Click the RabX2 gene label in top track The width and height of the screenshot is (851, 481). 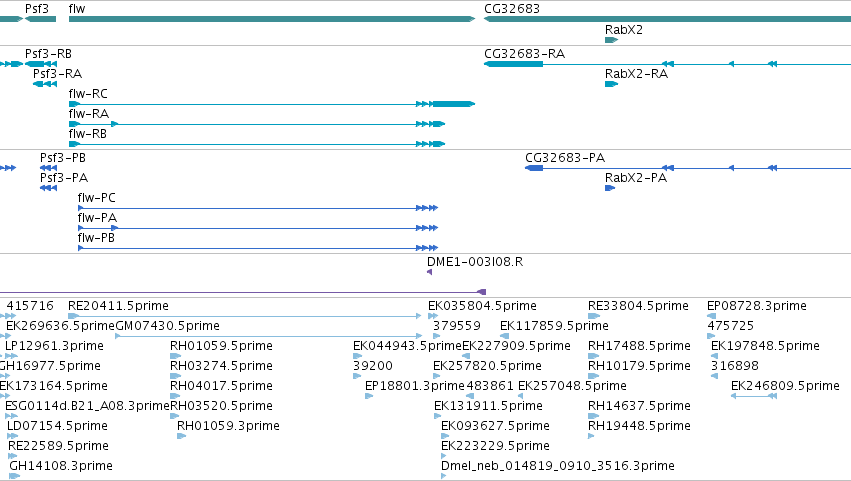coord(624,30)
